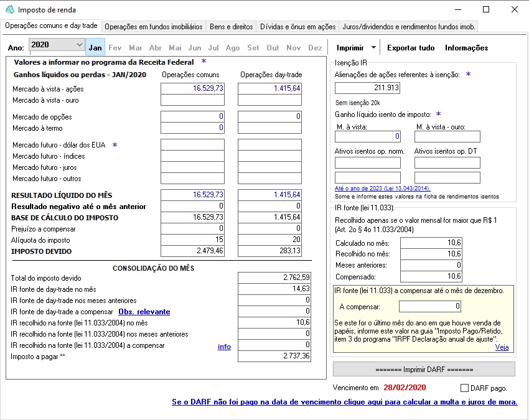Click the asterisk beside Receita Federal heading

[x=204, y=61]
